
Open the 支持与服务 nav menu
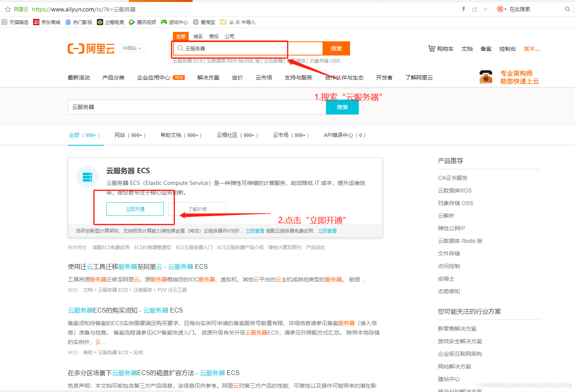(x=299, y=78)
